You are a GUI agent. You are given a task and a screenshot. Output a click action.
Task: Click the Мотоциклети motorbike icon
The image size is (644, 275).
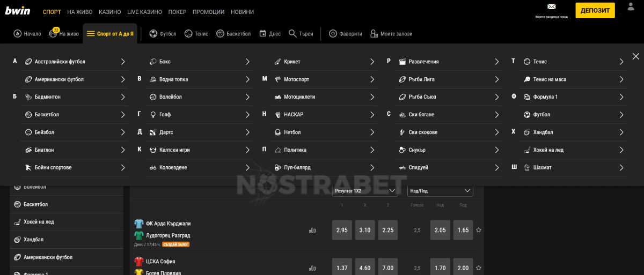(x=277, y=97)
